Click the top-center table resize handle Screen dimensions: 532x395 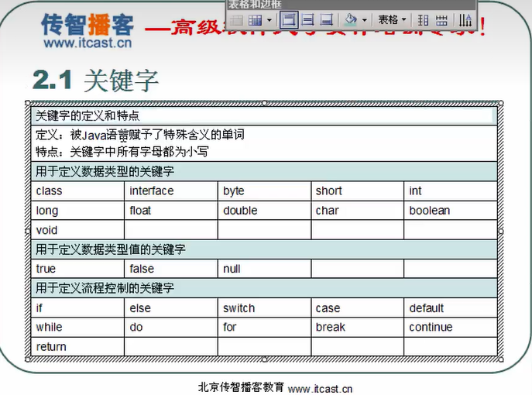(x=264, y=103)
